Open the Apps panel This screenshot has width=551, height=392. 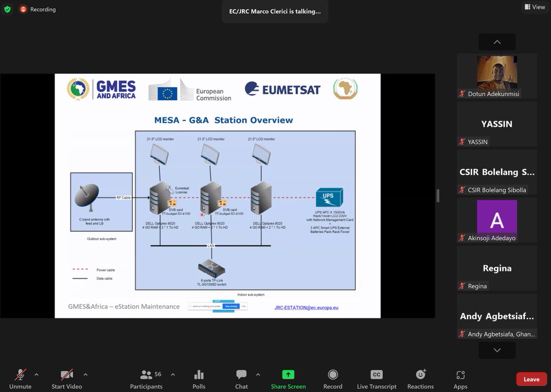point(461,379)
